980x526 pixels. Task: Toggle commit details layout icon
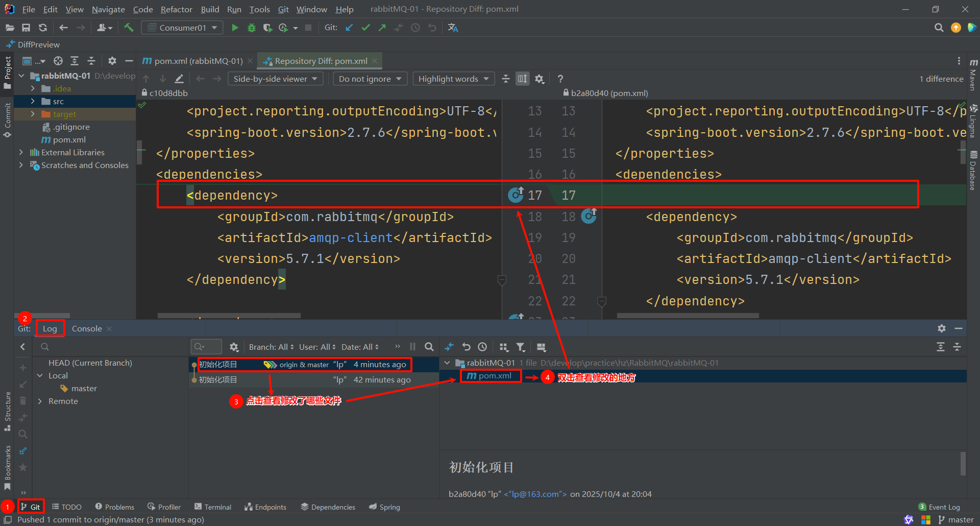(542, 347)
